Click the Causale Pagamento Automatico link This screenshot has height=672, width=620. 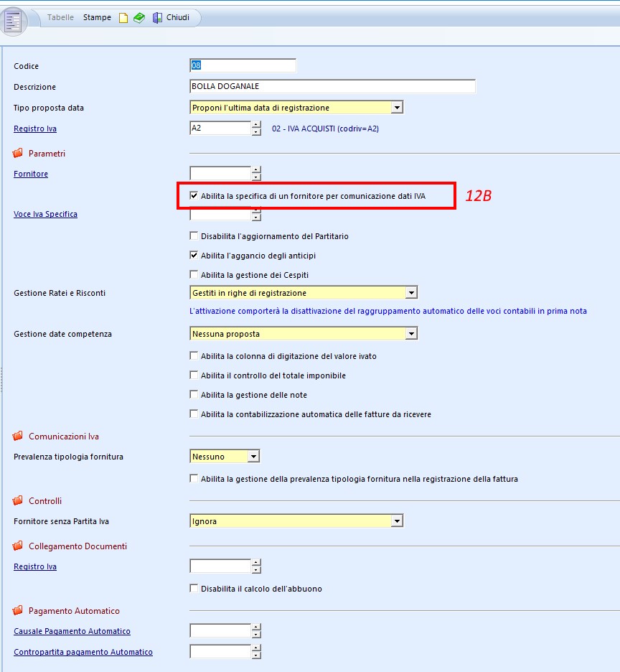pyautogui.click(x=72, y=631)
